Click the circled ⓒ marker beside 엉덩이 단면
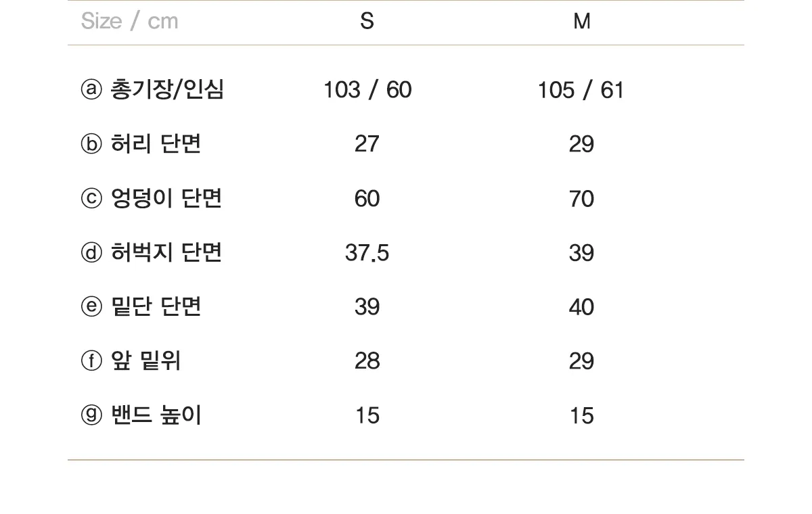The height and width of the screenshot is (514, 812). (x=91, y=199)
